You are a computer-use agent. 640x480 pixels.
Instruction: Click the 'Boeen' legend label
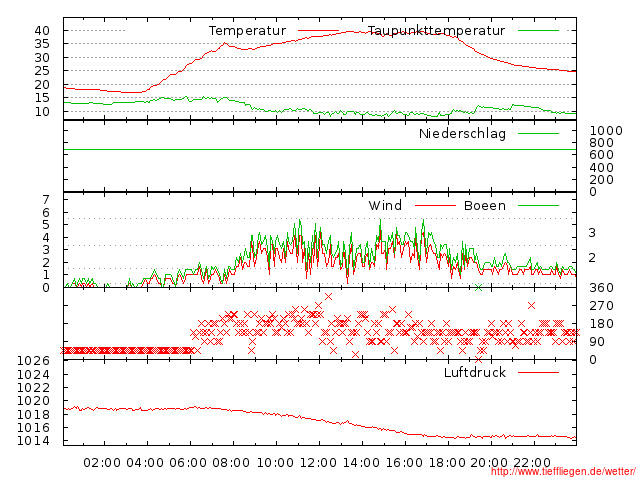[485, 205]
